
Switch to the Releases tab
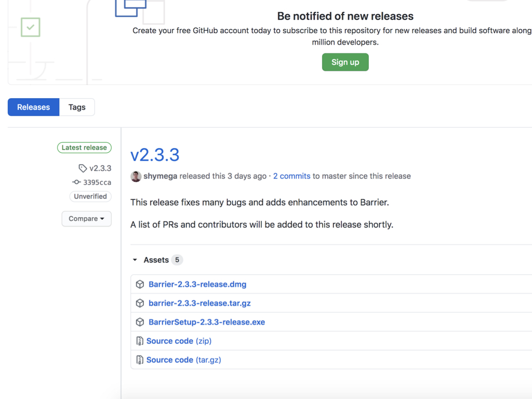click(34, 107)
